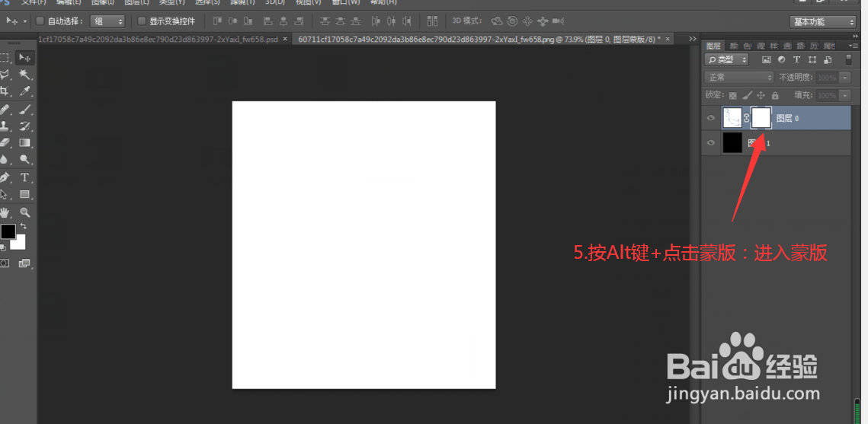The width and height of the screenshot is (868, 424).
Task: Select the Polygonal Lasso tool
Action: pyautogui.click(x=5, y=75)
